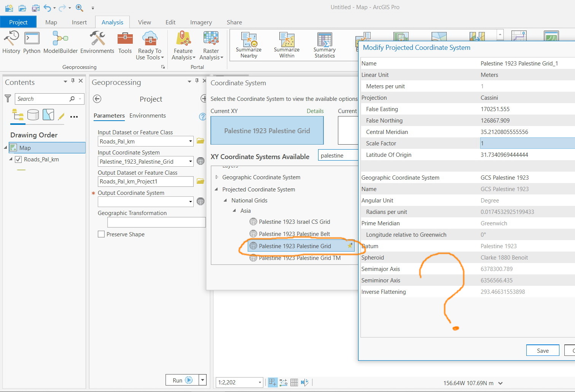Save project from quick access toolbar
The image size is (575, 392).
[x=36, y=8]
